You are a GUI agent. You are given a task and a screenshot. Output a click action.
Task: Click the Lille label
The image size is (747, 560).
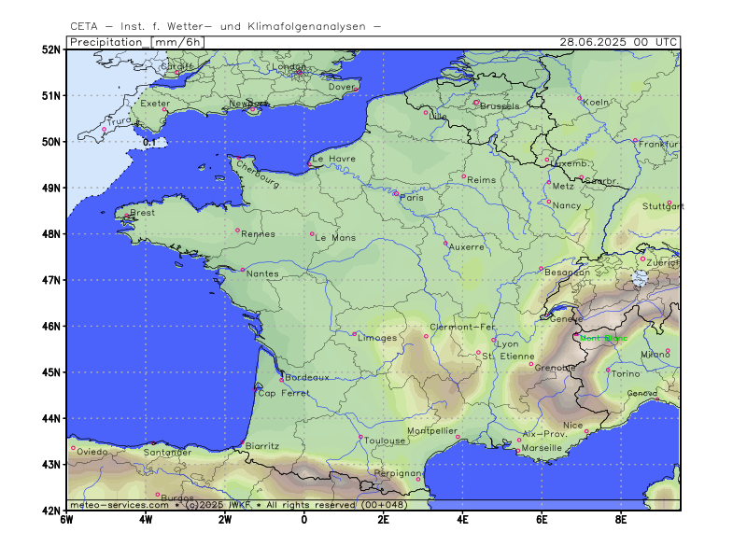pyautogui.click(x=438, y=116)
